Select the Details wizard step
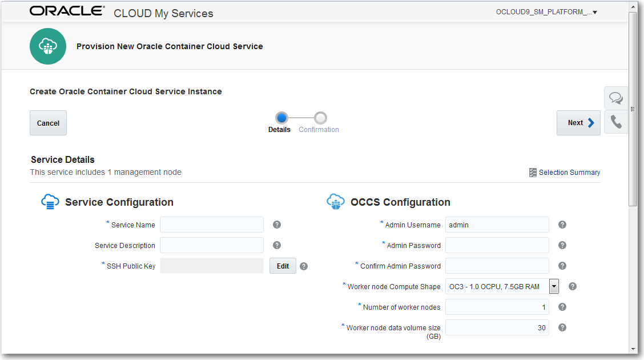This screenshot has height=360, width=644. click(x=281, y=118)
